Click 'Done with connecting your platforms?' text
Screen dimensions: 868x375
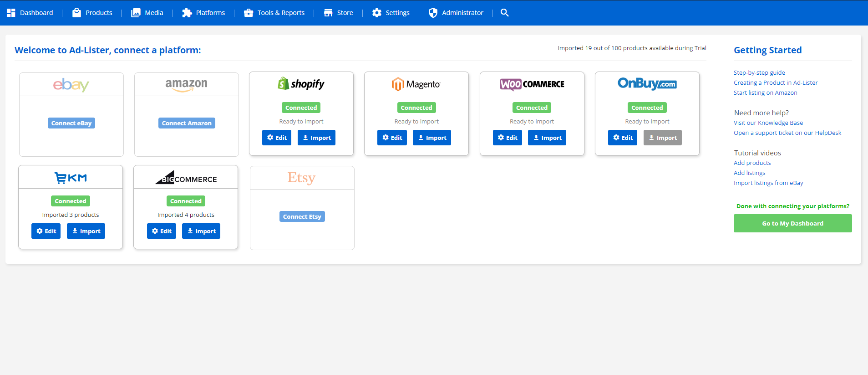(793, 206)
